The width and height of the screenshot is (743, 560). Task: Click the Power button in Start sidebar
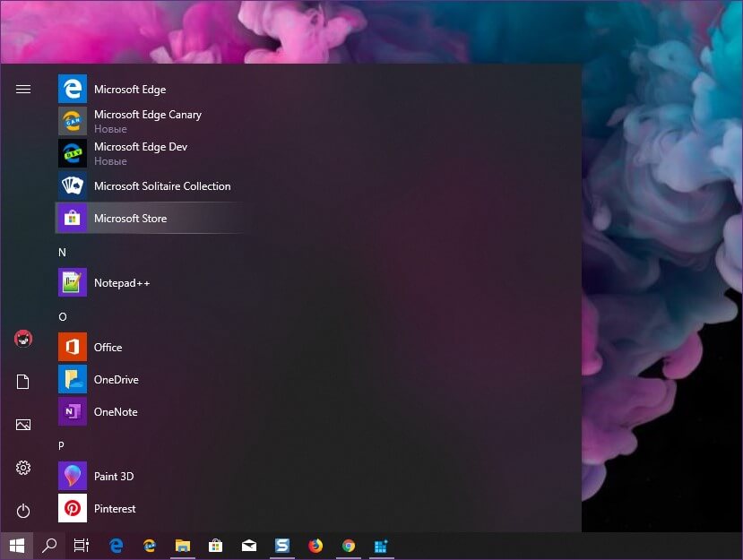[x=23, y=511]
